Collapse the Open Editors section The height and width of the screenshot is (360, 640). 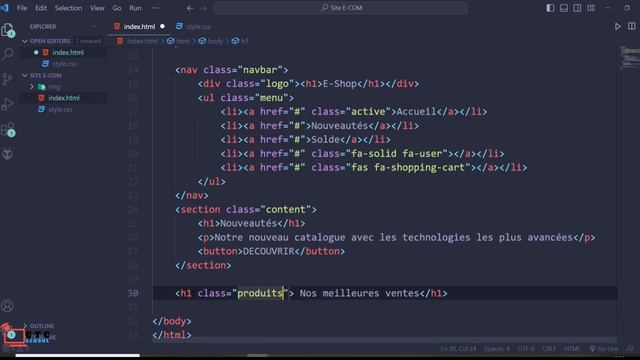(x=25, y=41)
